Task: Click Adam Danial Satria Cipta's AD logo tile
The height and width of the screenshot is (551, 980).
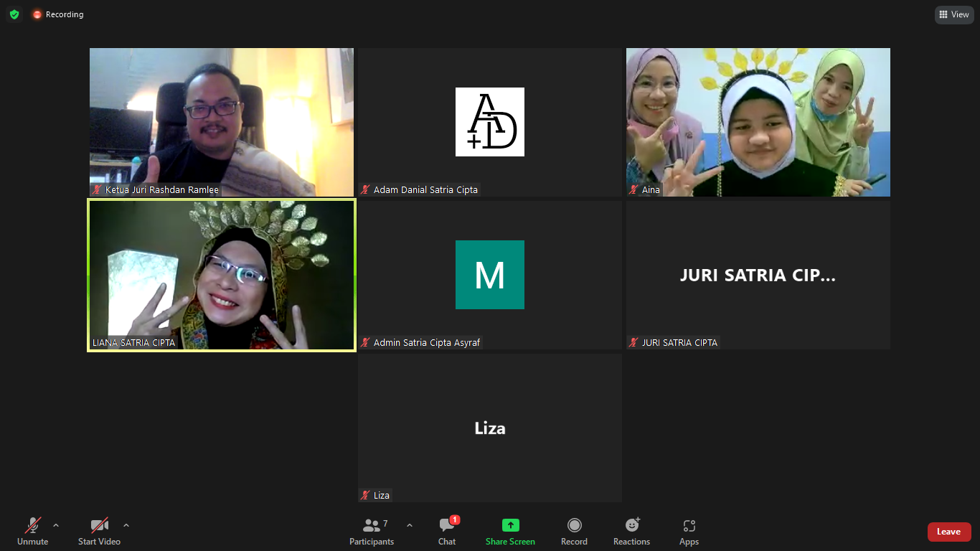Action: (x=490, y=122)
